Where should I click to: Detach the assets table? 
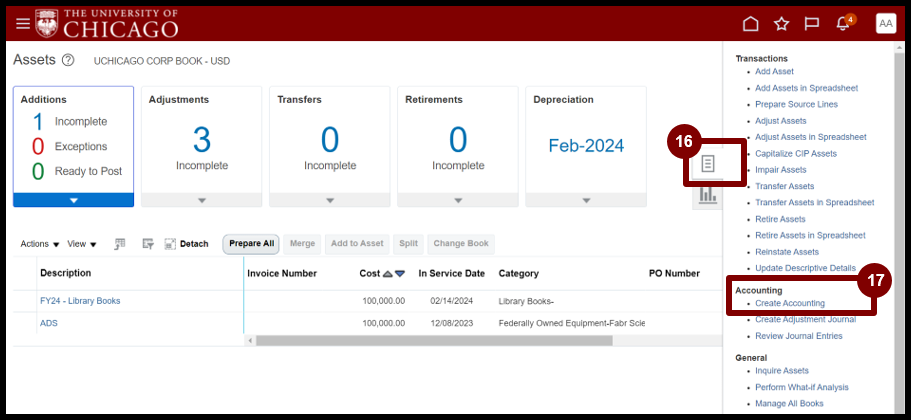186,244
